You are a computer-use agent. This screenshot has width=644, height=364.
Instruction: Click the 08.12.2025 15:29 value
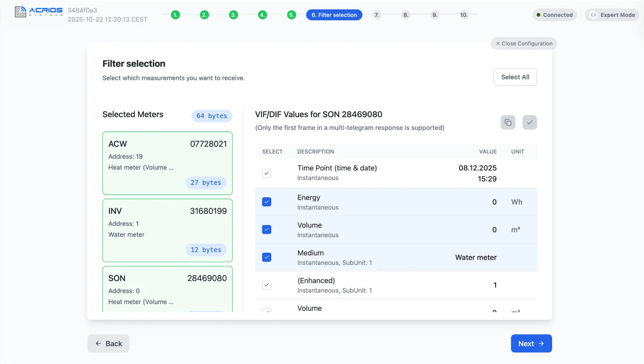tap(477, 173)
